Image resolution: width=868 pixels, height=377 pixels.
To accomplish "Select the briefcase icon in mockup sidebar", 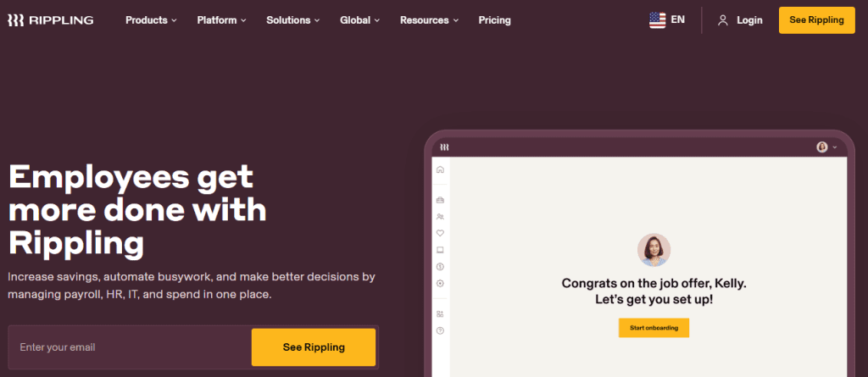I will click(x=440, y=200).
